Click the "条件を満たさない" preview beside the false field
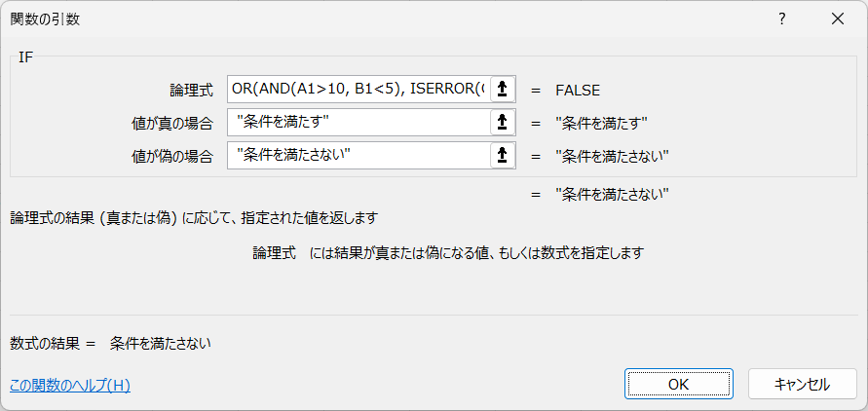Viewport: 868px width, 411px height. click(613, 157)
